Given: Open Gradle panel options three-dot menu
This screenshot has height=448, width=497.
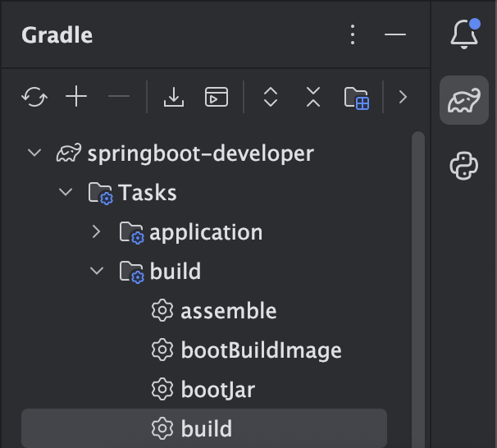Looking at the screenshot, I should click(353, 34).
